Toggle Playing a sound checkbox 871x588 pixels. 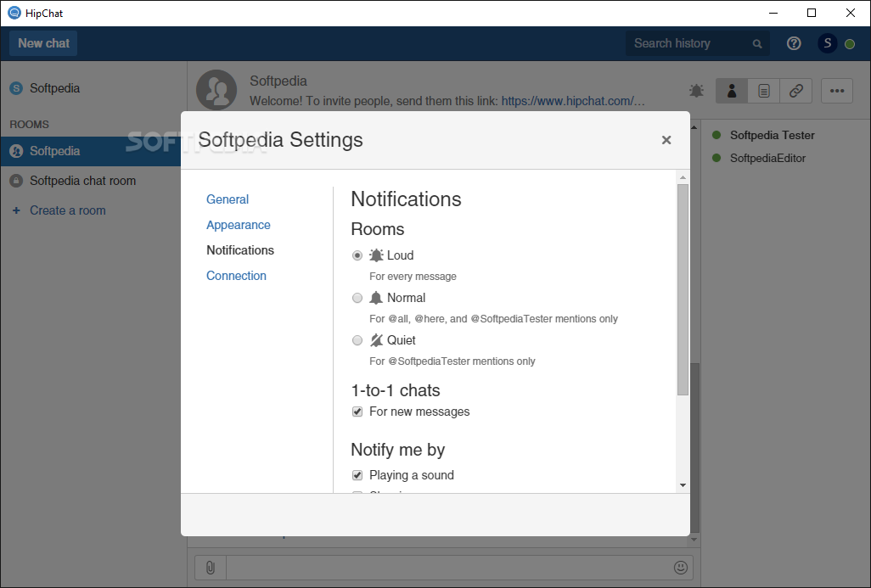coord(357,475)
